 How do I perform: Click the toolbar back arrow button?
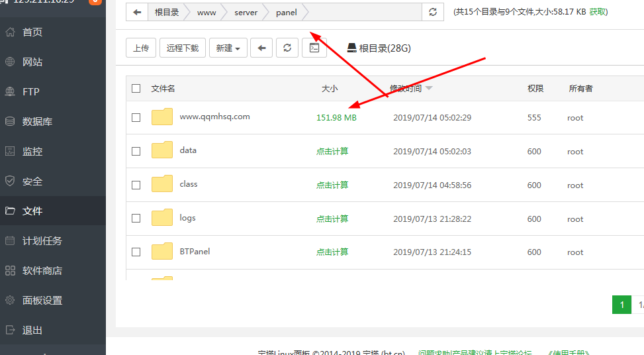(261, 48)
